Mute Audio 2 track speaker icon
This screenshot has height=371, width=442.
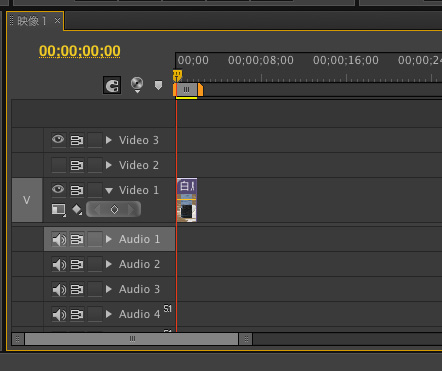59,264
